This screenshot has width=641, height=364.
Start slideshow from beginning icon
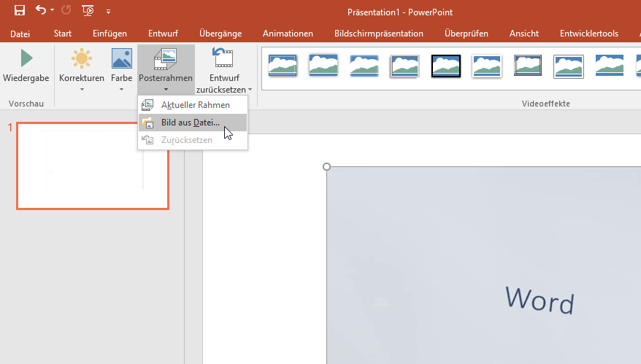tap(88, 10)
